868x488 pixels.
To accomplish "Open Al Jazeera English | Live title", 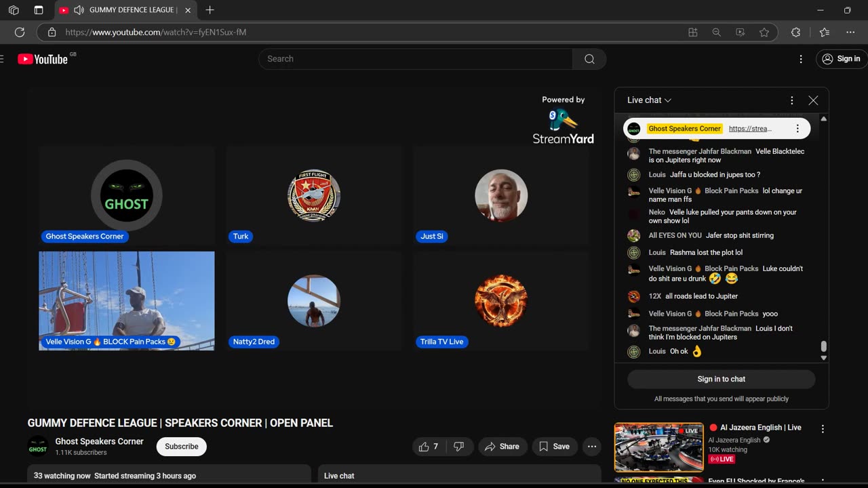I will tap(761, 428).
